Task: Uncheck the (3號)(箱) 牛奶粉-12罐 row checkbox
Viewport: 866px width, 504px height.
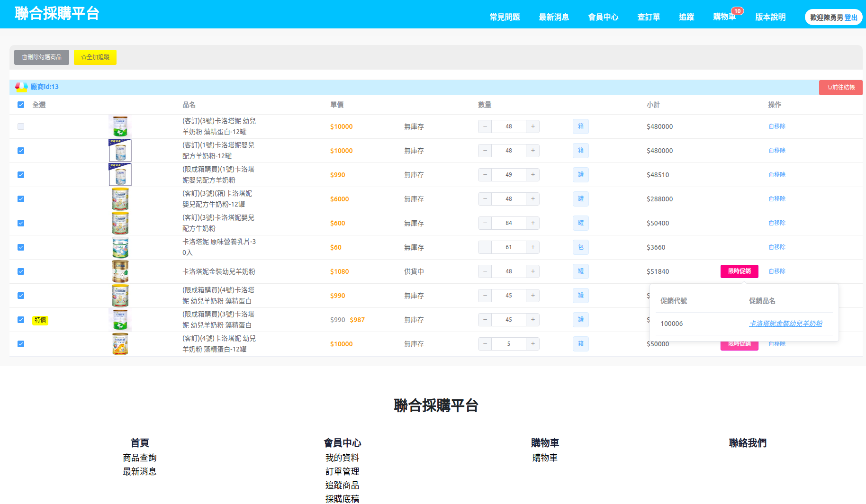Action: coord(21,199)
